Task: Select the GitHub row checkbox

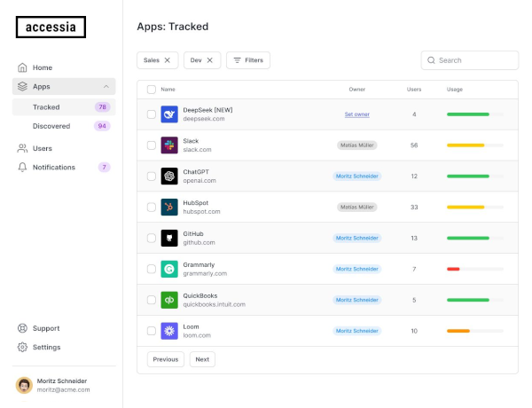Action: pos(151,239)
